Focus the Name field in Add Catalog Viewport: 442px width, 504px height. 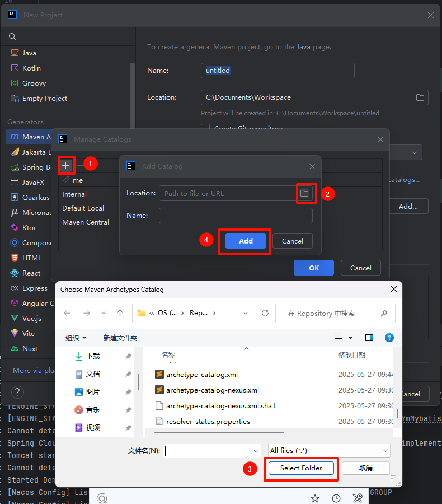tap(236, 216)
